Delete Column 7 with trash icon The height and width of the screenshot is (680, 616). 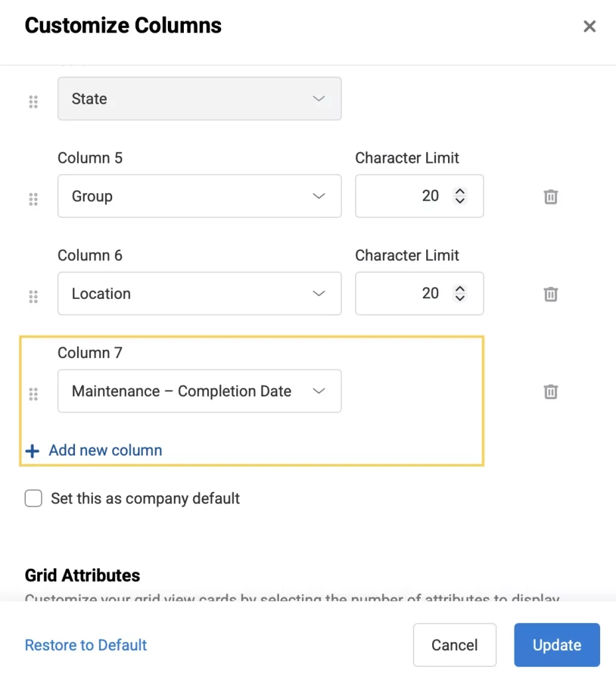point(550,392)
